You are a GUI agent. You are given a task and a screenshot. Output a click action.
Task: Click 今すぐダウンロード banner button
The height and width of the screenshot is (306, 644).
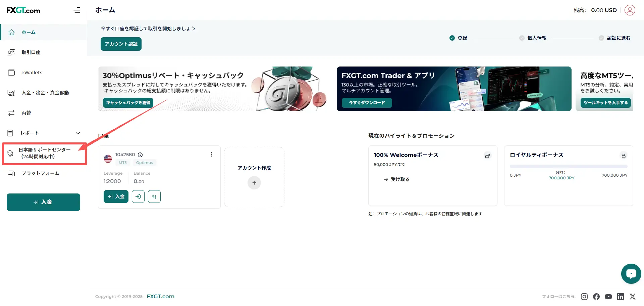click(x=367, y=103)
